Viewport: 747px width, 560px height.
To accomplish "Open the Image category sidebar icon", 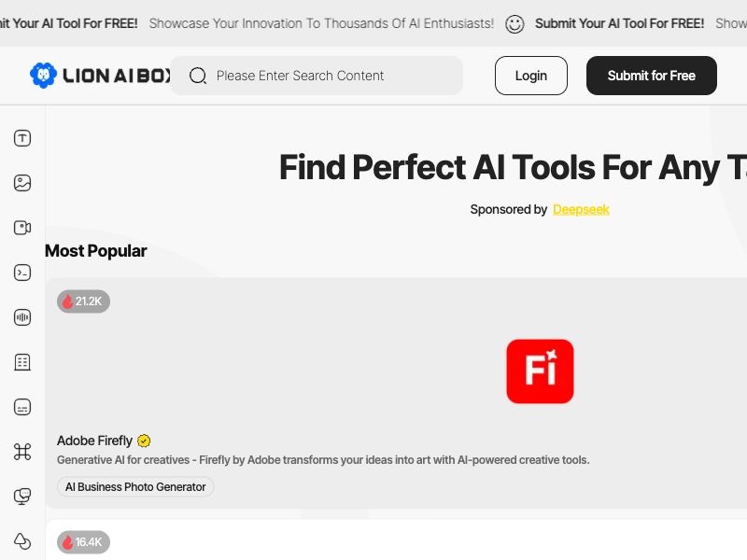I will (x=22, y=183).
